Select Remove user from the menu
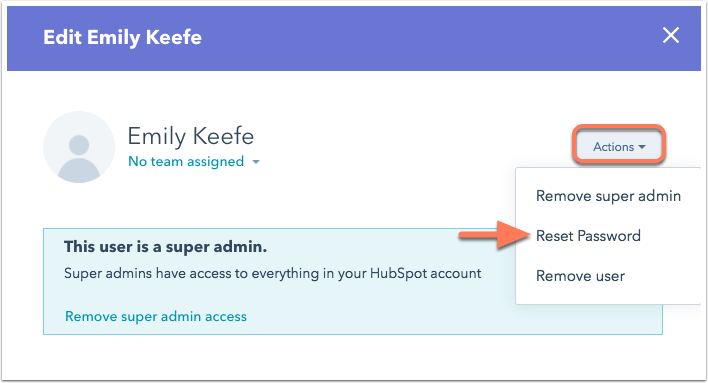708x383 pixels. tap(580, 276)
